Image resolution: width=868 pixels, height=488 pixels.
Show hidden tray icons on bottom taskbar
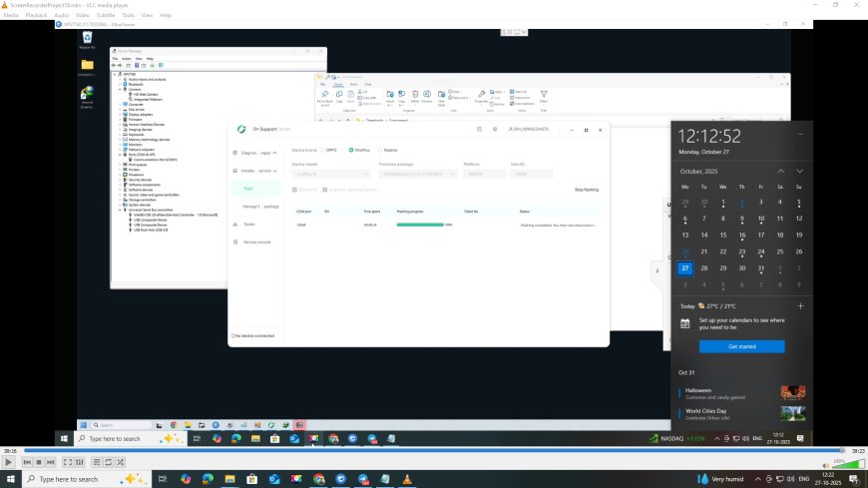757,479
